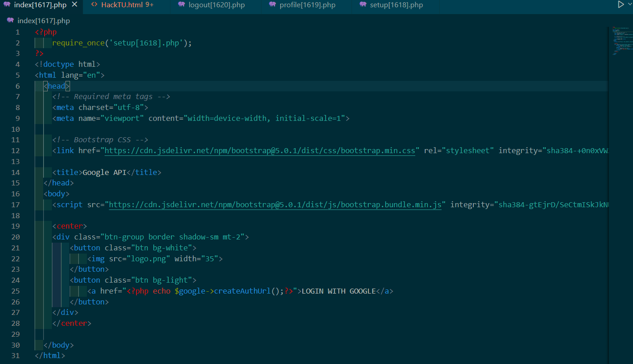Click line number 13 in gutter
Viewport: 633px width, 364px height.
coord(15,161)
